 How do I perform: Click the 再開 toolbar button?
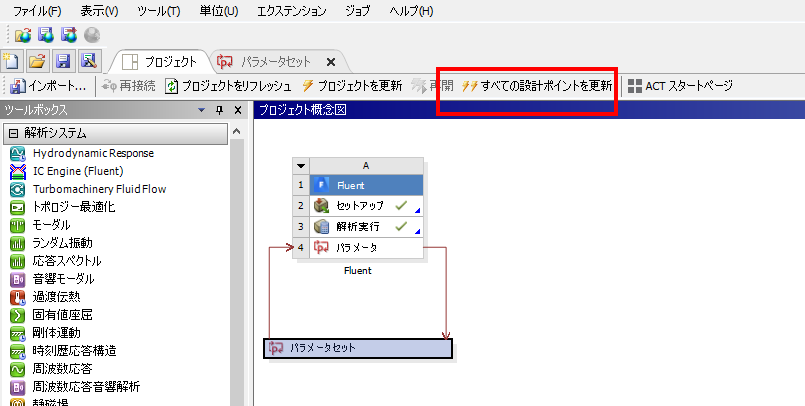[x=432, y=86]
